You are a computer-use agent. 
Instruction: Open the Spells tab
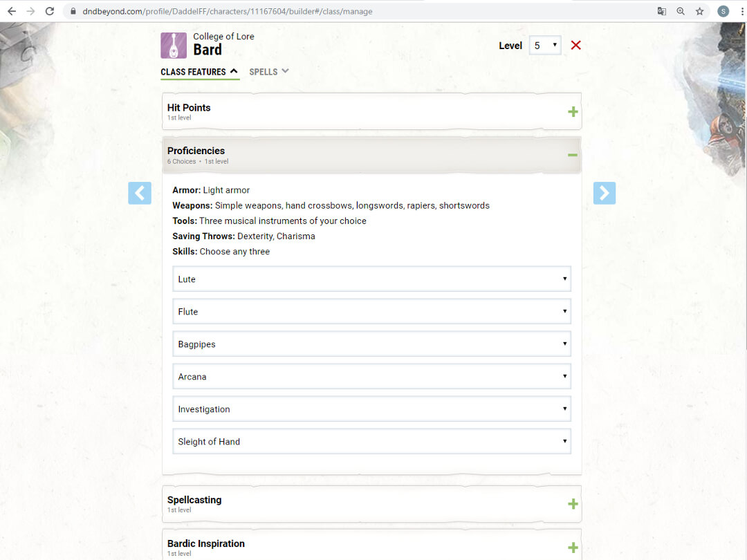click(269, 72)
